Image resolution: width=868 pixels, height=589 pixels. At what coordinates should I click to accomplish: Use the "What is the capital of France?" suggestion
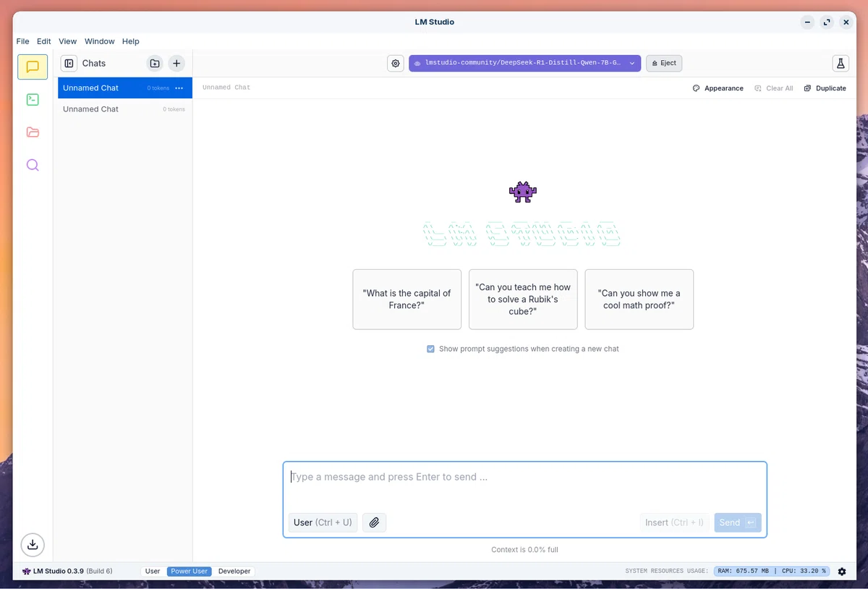[407, 300]
